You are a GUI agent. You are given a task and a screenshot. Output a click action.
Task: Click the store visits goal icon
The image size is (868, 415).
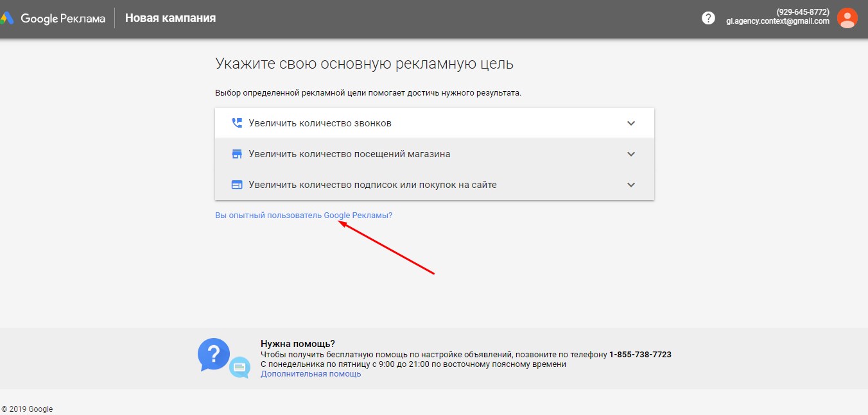click(x=237, y=154)
